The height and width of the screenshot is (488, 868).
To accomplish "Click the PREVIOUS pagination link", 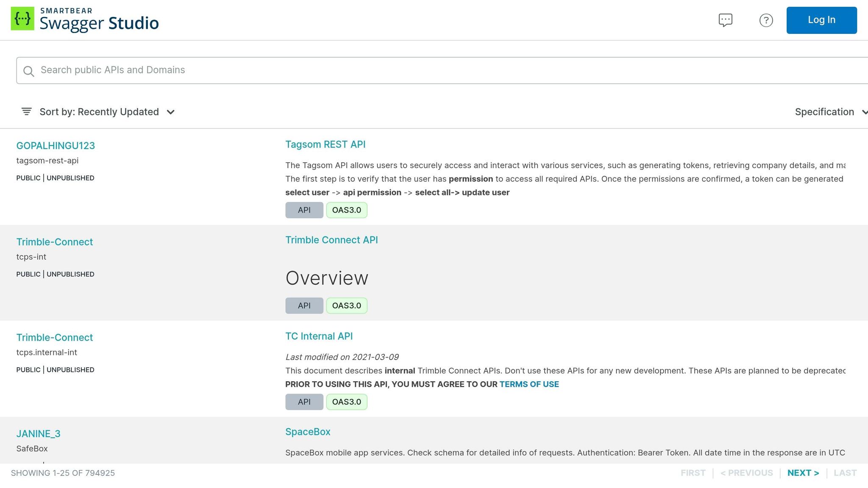I will 747,473.
